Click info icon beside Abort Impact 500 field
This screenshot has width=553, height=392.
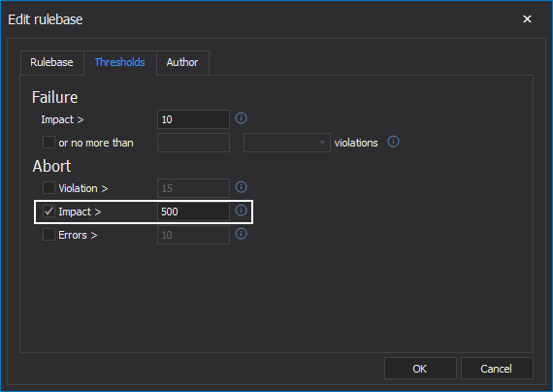(241, 211)
